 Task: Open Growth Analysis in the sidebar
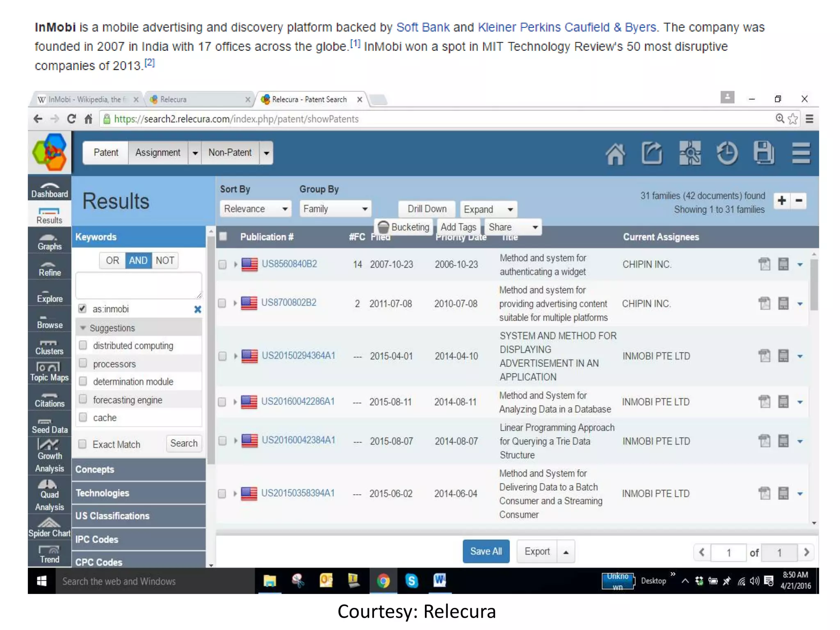point(49,456)
